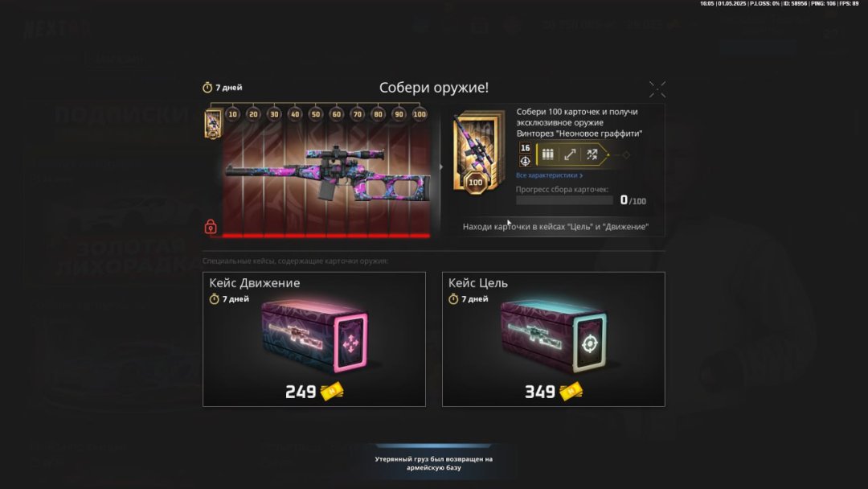Screen dimensions: 868x489
Task: Click the gold currency icon next to 349
Action: click(571, 392)
